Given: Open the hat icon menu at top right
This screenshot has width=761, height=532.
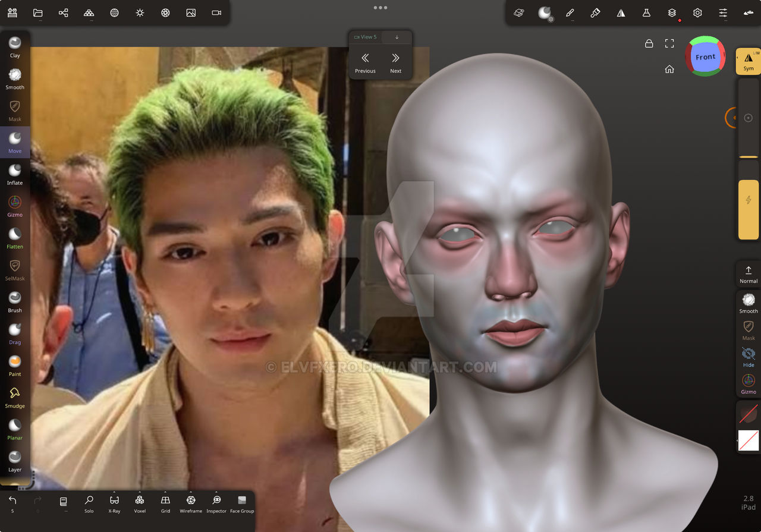Looking at the screenshot, I should [x=749, y=12].
